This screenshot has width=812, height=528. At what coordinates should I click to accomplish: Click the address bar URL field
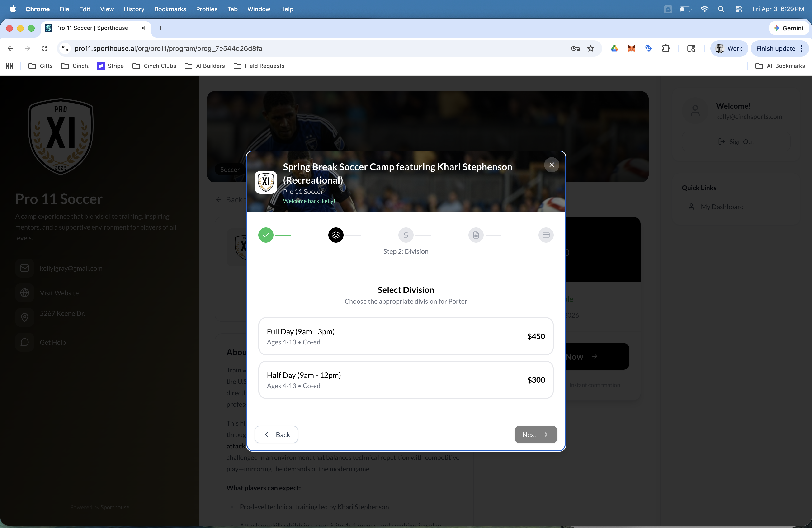click(x=317, y=48)
